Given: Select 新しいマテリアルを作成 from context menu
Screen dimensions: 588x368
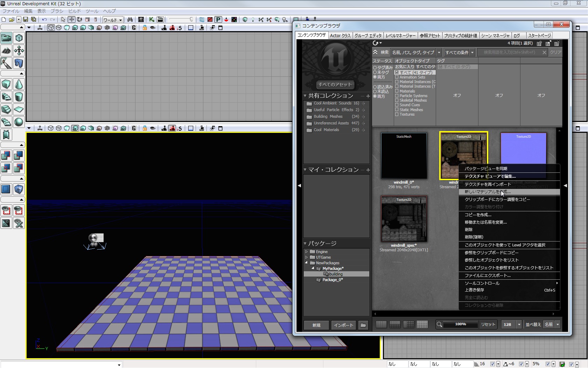Looking at the screenshot, I should tap(487, 192).
